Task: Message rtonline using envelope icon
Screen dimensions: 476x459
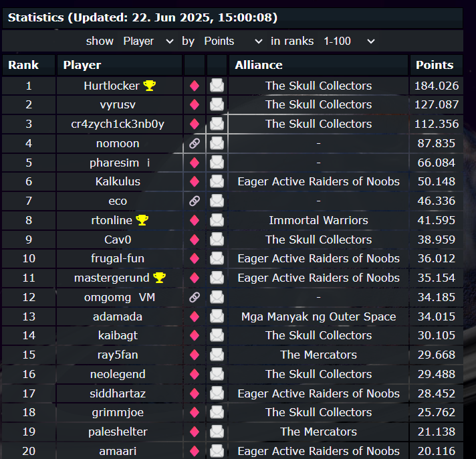Action: [217, 220]
